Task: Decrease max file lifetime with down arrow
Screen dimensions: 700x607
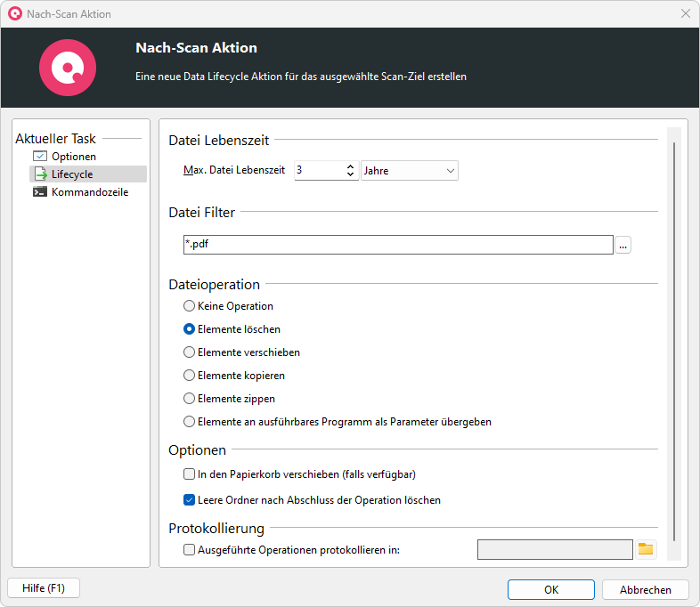Action: pos(351,174)
